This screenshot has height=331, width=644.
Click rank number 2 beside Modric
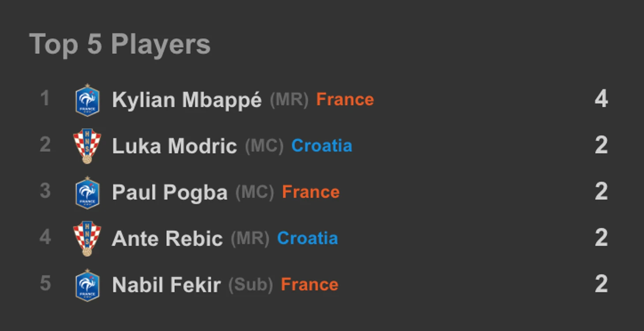click(x=45, y=145)
